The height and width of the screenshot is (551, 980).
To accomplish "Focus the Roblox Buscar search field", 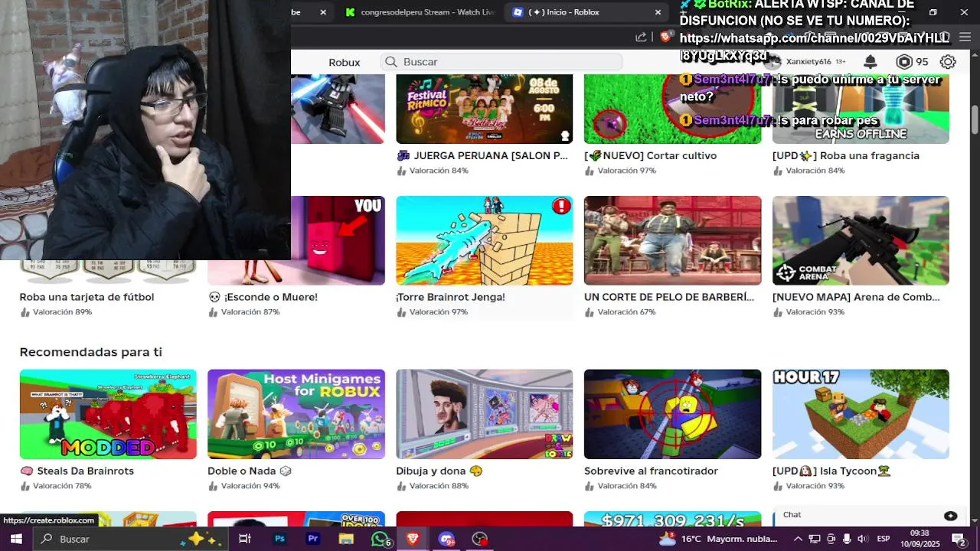I will tap(501, 62).
